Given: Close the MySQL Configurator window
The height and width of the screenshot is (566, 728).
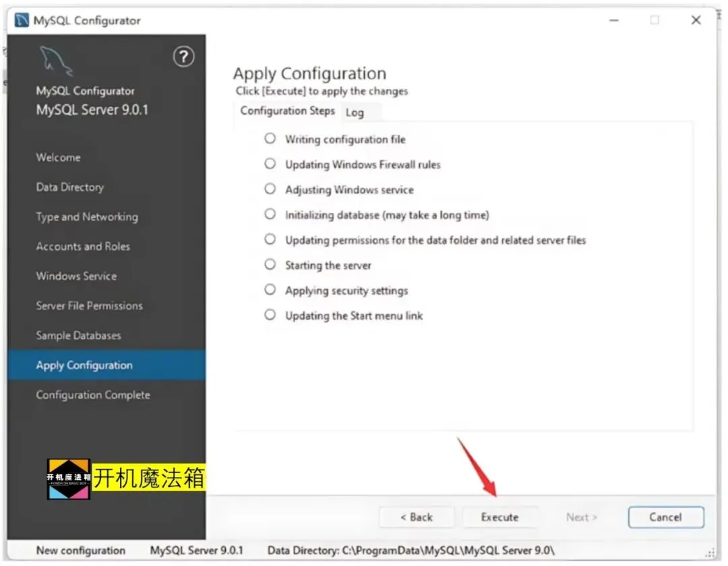Looking at the screenshot, I should [x=696, y=20].
